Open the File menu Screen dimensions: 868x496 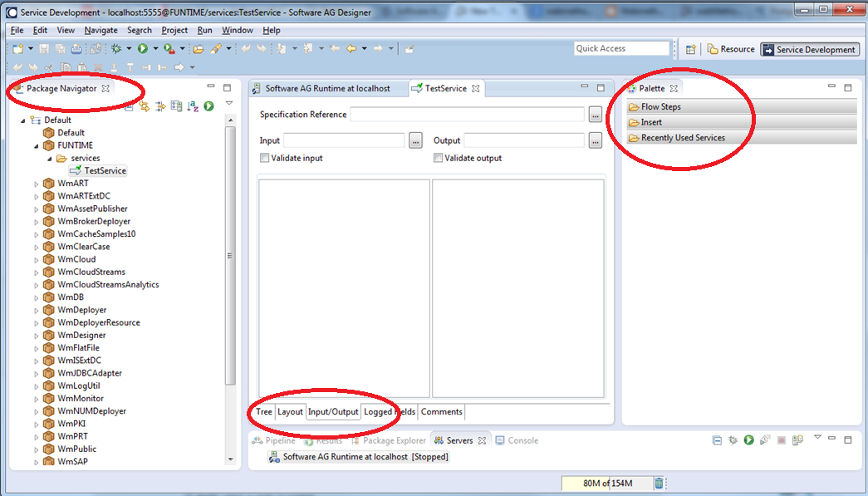click(17, 31)
